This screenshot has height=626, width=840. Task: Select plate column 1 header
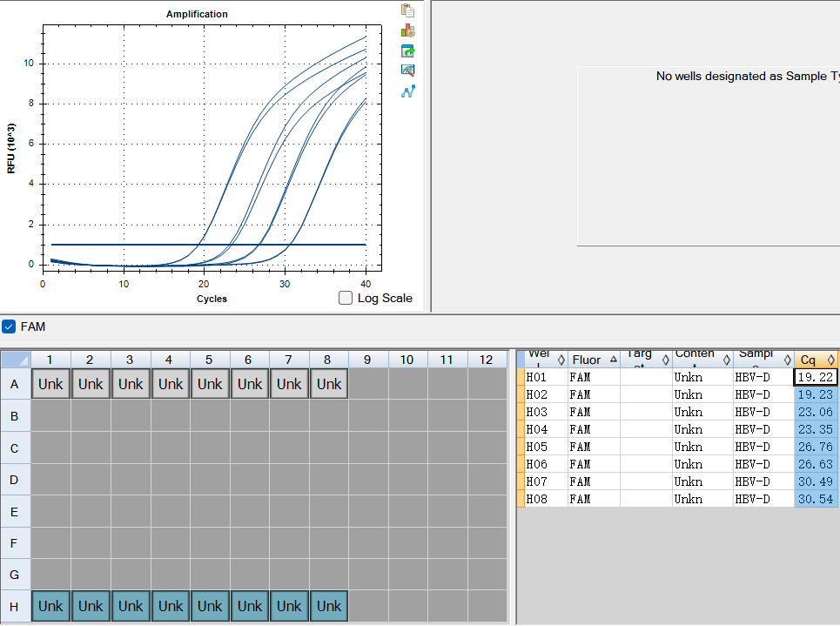pyautogui.click(x=50, y=359)
